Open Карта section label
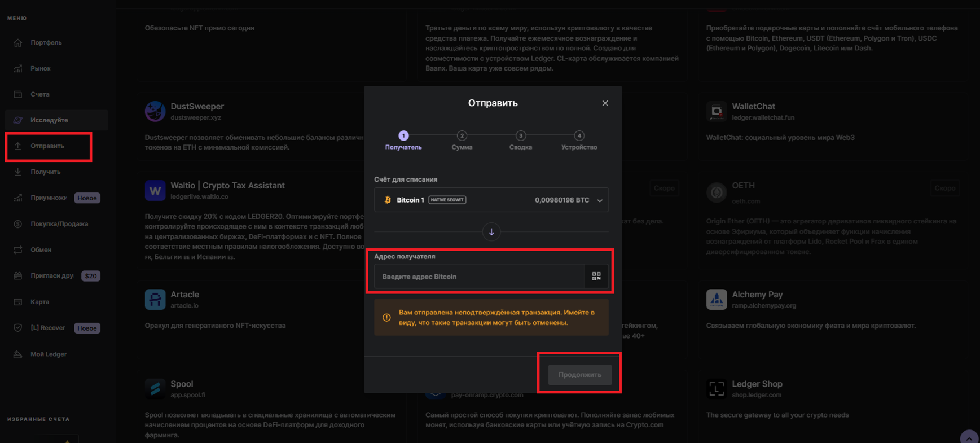 pyautogui.click(x=39, y=302)
